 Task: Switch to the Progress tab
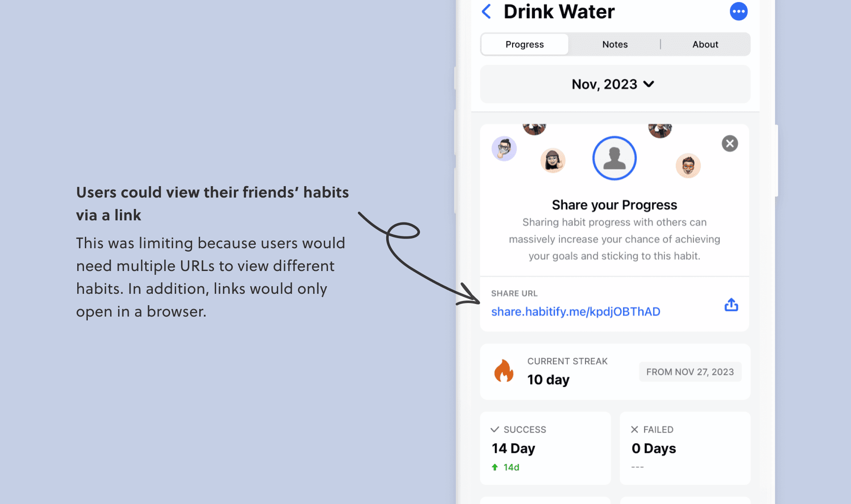(x=525, y=44)
